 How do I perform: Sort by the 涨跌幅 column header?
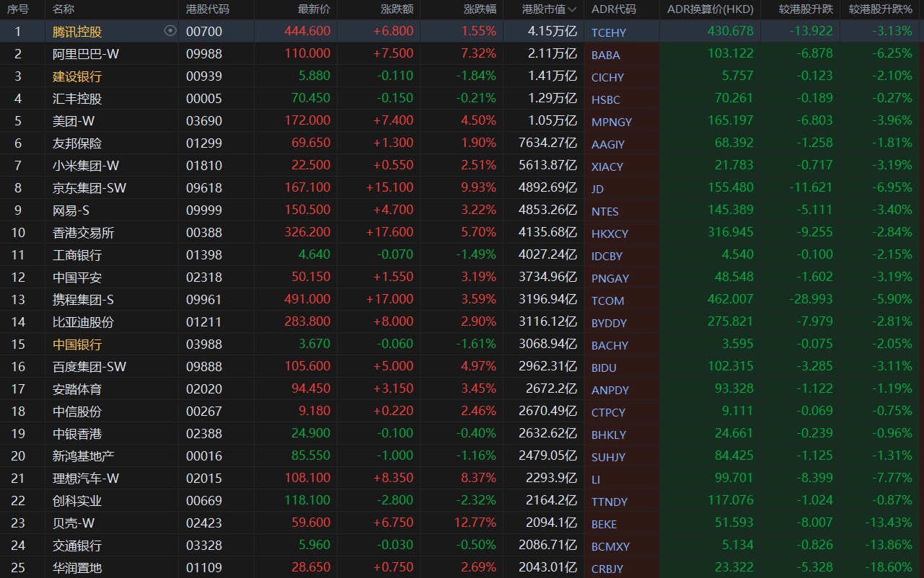tap(480, 9)
